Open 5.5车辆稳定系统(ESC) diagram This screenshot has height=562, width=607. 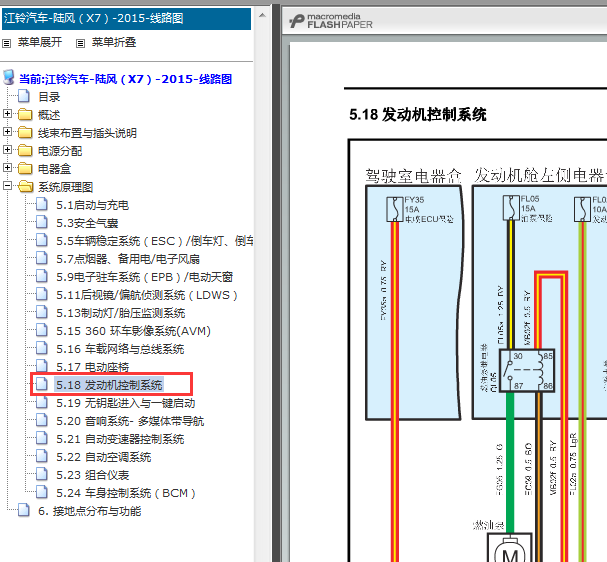click(154, 241)
